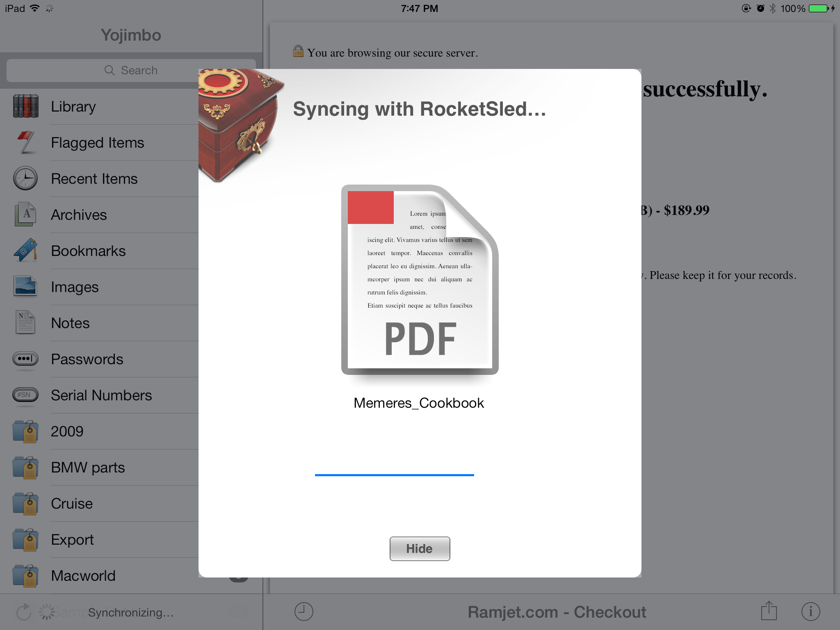The width and height of the screenshot is (840, 630).
Task: Click the Recent Items clock icon
Action: tap(25, 178)
